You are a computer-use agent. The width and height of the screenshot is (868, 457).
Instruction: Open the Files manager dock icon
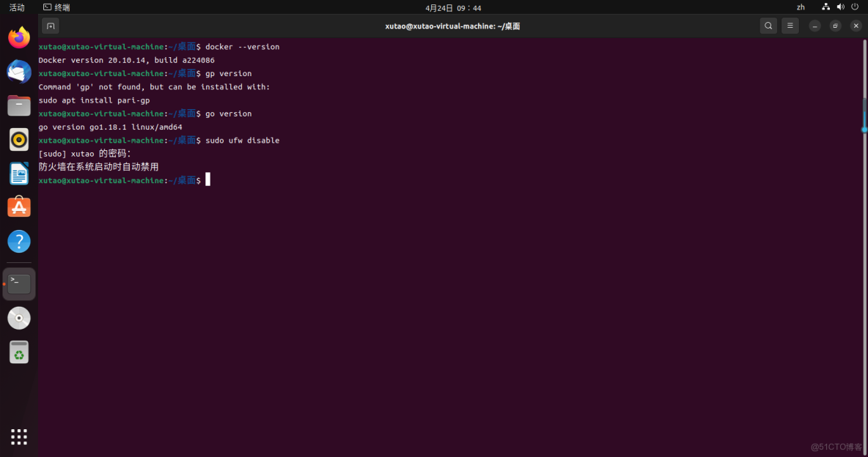(x=19, y=105)
